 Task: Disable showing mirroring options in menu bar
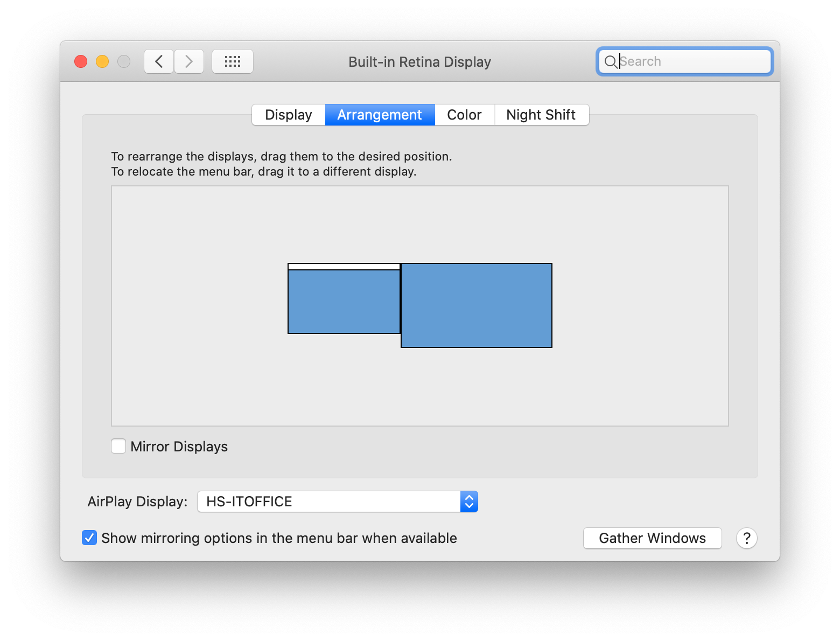coord(89,538)
